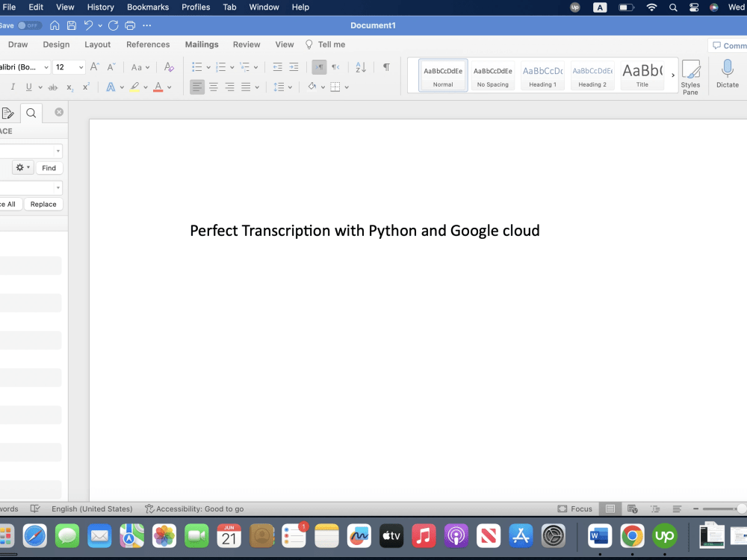
Task: Open the Styles Pane
Action: coord(690,77)
